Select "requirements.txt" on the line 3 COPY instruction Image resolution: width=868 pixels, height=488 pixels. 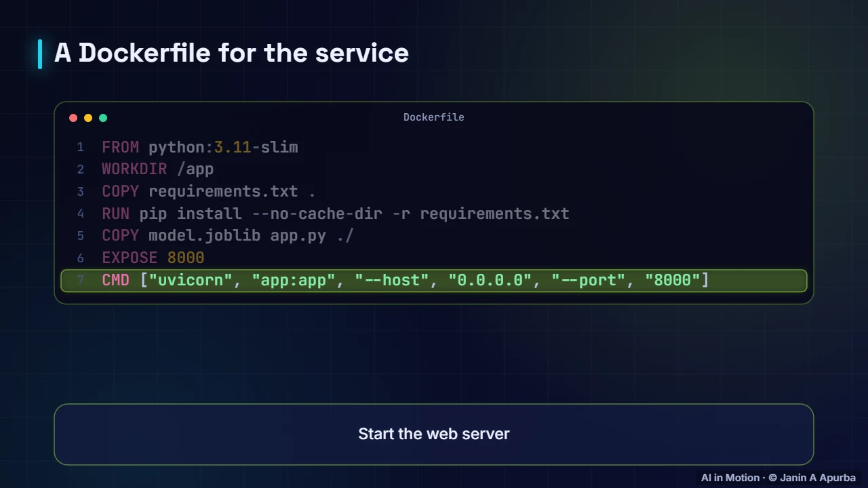[223, 191]
